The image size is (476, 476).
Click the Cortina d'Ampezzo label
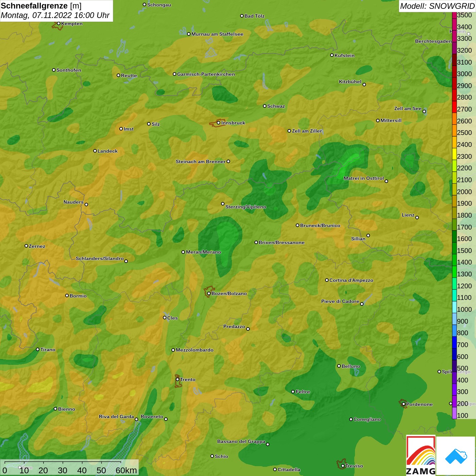[351, 280]
